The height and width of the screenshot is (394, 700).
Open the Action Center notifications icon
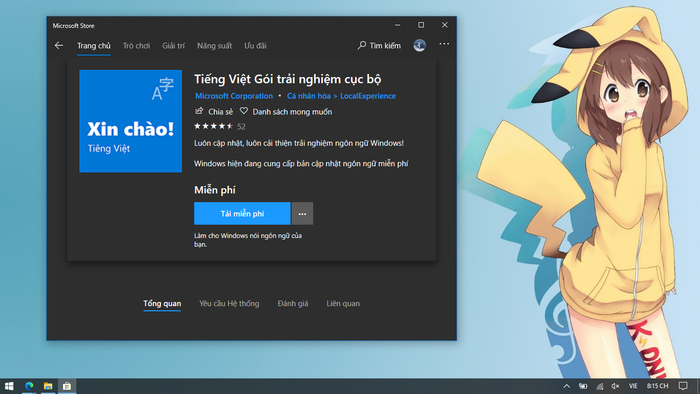click(x=683, y=386)
